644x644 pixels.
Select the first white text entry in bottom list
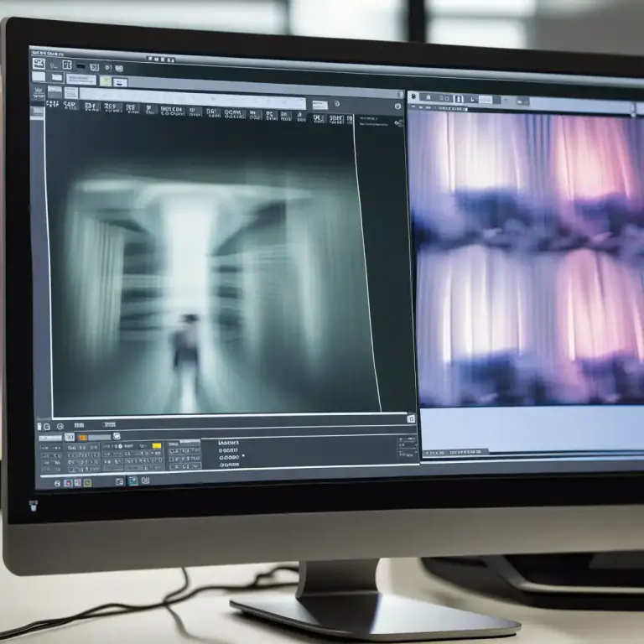coord(228,443)
